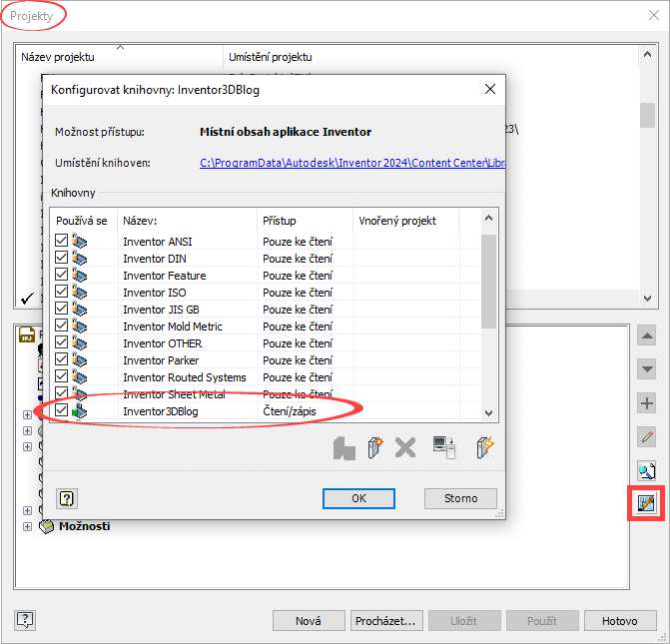The width and height of the screenshot is (670, 644).
Task: Select the Inventor Sheet Metal row
Action: [265, 394]
